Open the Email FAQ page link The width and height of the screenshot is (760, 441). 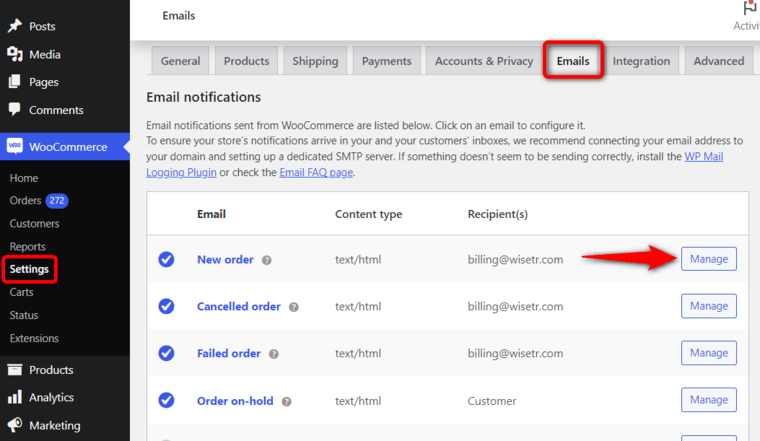pos(316,172)
